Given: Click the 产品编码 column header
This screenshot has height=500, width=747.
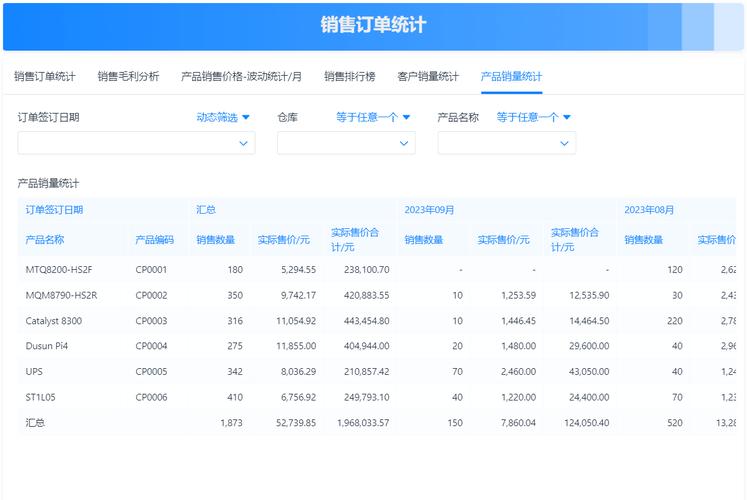Looking at the screenshot, I should [x=154, y=240].
